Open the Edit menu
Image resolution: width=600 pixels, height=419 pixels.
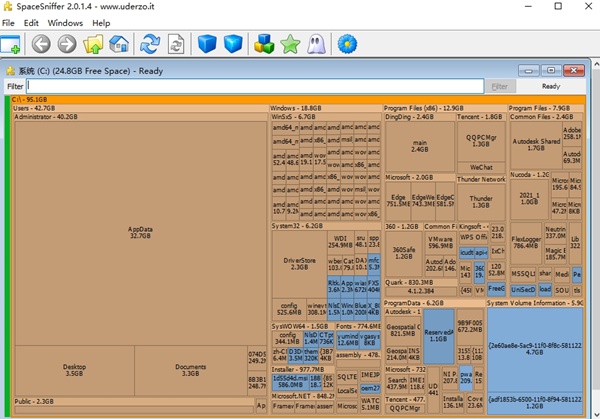[x=32, y=22]
